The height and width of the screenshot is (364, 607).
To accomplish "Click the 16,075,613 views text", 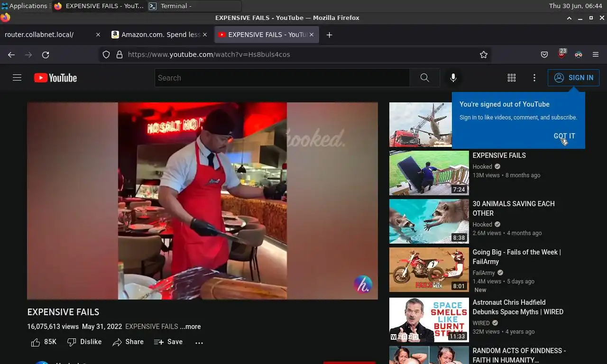I will [x=53, y=327].
